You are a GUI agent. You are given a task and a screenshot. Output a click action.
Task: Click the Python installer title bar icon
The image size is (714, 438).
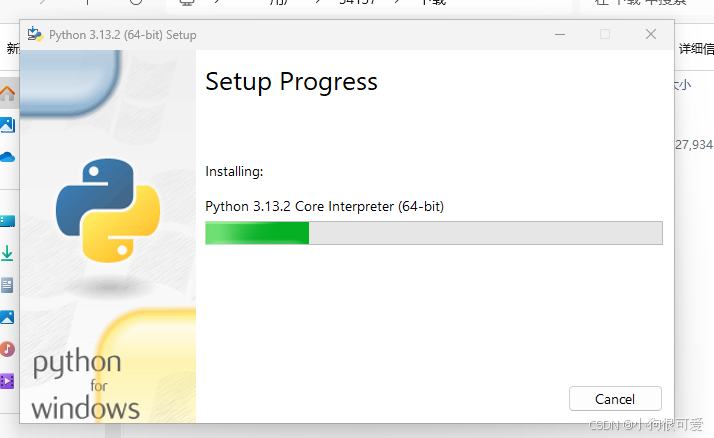[35, 34]
